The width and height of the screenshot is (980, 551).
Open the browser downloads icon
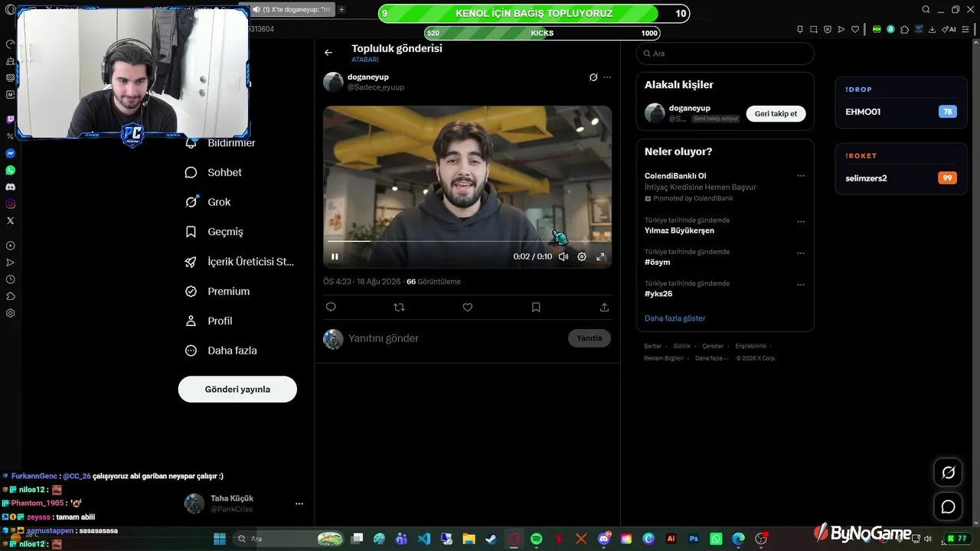click(x=932, y=29)
